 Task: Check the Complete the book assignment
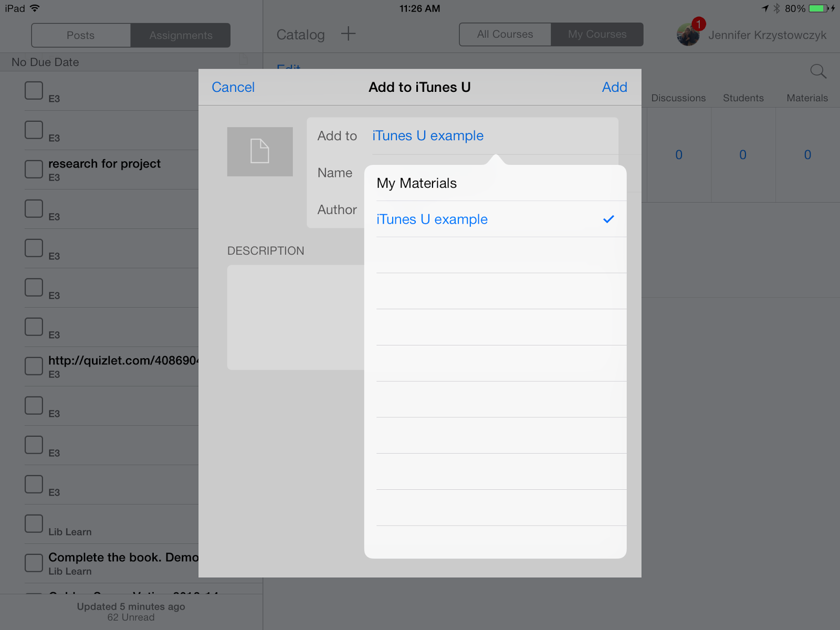[x=34, y=563]
